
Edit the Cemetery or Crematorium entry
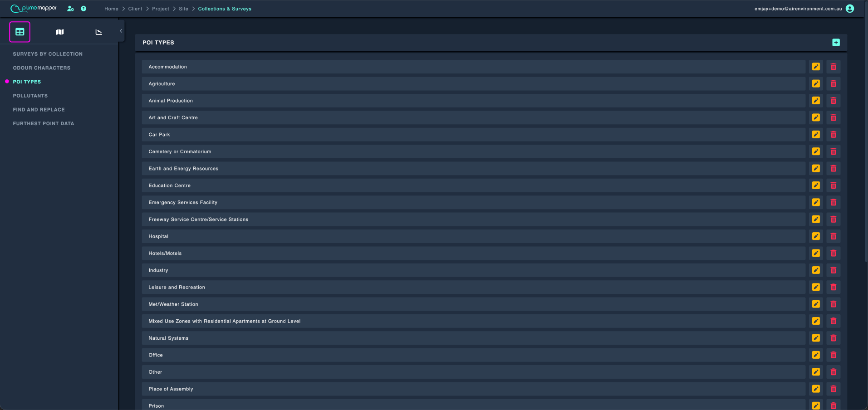pyautogui.click(x=816, y=151)
